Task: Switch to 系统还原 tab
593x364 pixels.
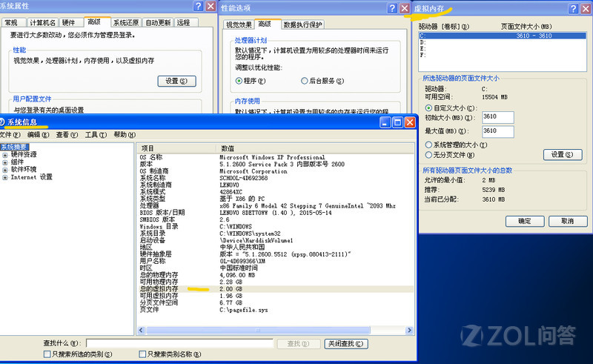Action: click(x=126, y=23)
